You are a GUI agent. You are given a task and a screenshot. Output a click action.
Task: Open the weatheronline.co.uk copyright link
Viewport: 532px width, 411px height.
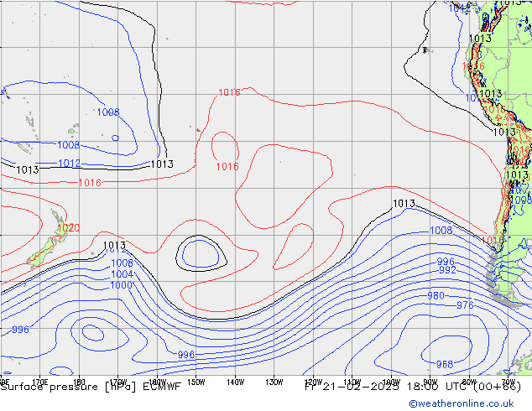[462, 403]
